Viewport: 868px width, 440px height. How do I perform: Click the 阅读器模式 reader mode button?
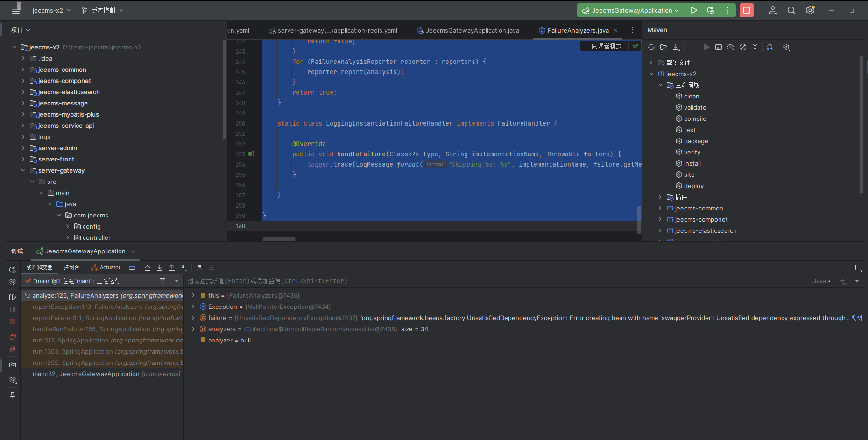point(606,46)
